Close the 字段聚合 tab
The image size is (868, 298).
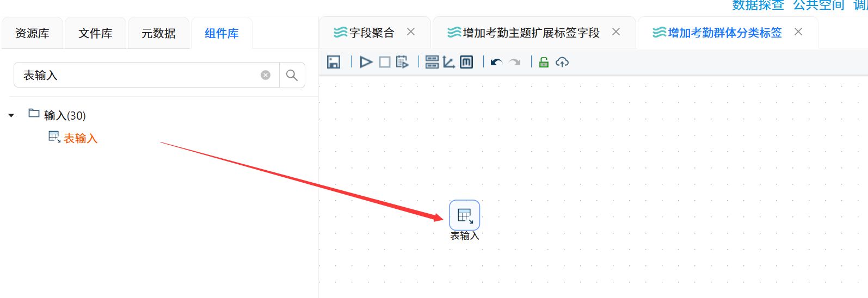coord(411,32)
